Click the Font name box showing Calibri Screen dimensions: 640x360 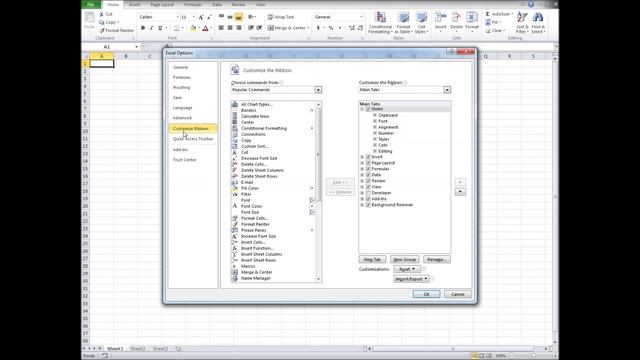coord(159,17)
